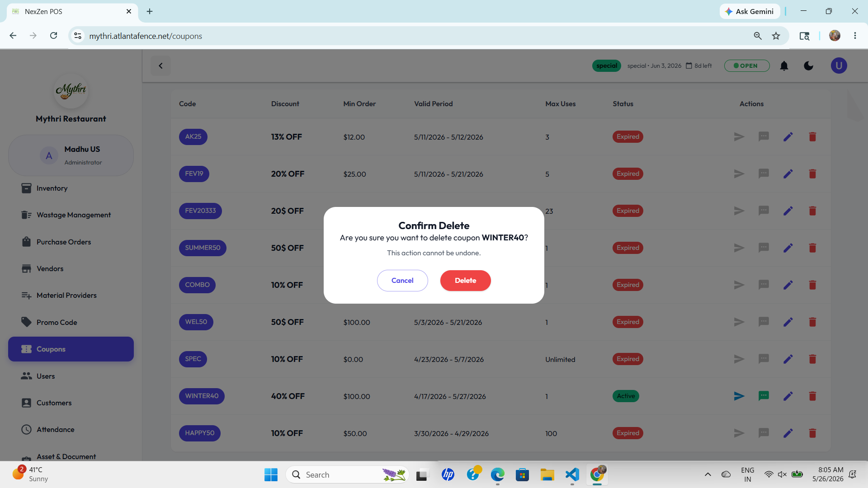Edit the FEV19 coupon
The height and width of the screenshot is (488, 868).
[x=788, y=174]
